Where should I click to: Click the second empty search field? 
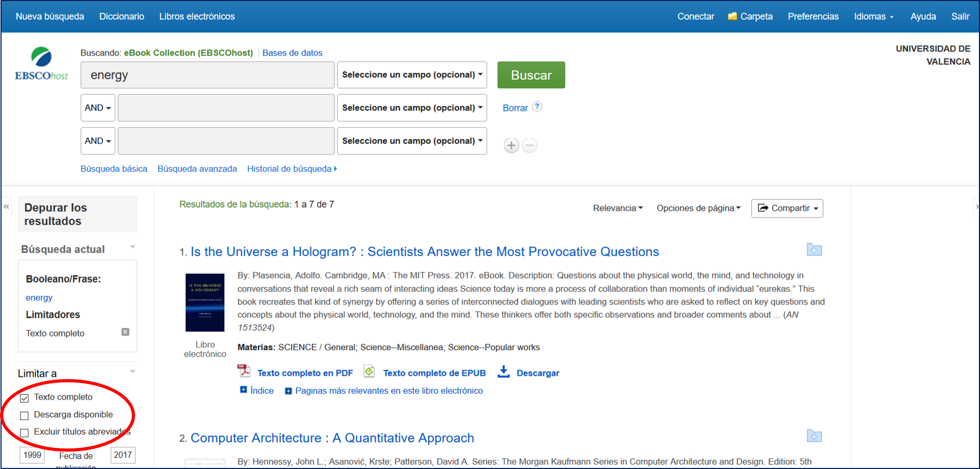click(226, 108)
